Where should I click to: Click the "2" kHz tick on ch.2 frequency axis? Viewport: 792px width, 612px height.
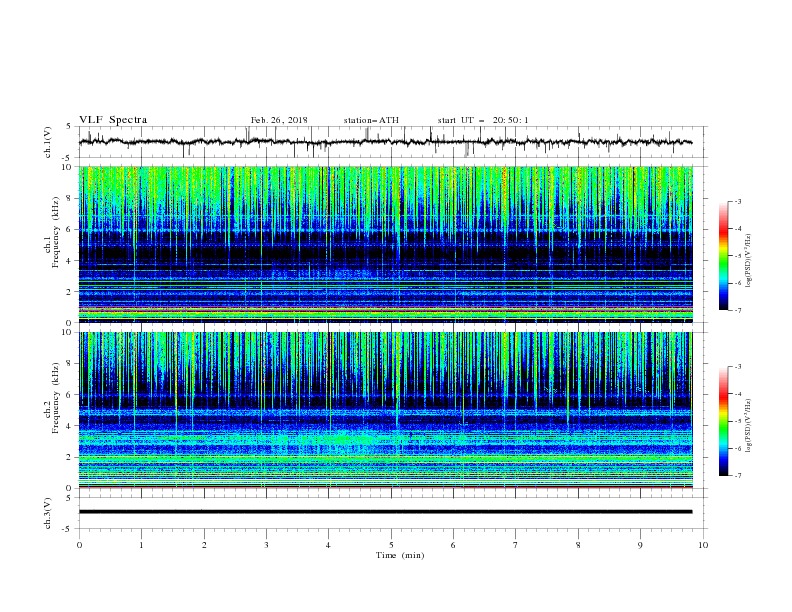[70, 457]
